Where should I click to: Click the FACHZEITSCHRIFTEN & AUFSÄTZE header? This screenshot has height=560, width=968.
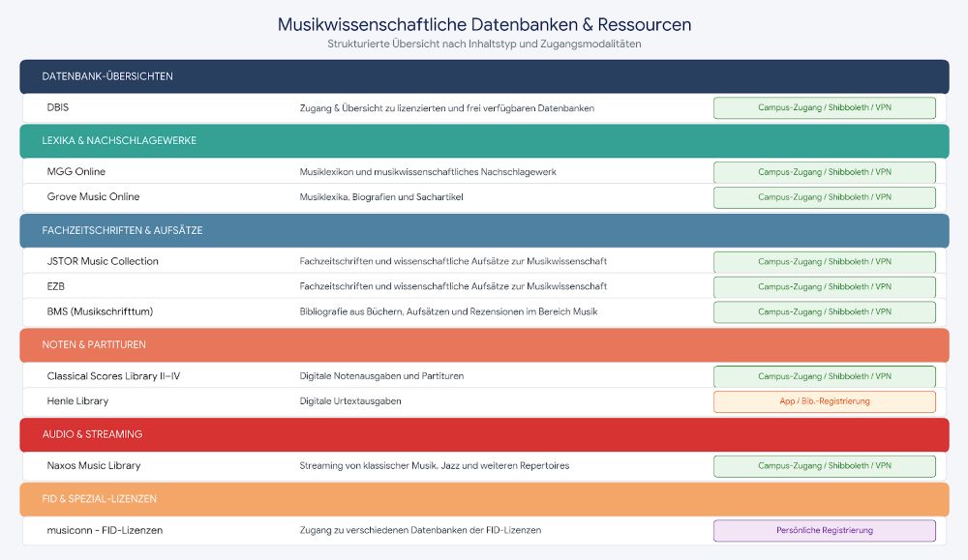(x=484, y=230)
